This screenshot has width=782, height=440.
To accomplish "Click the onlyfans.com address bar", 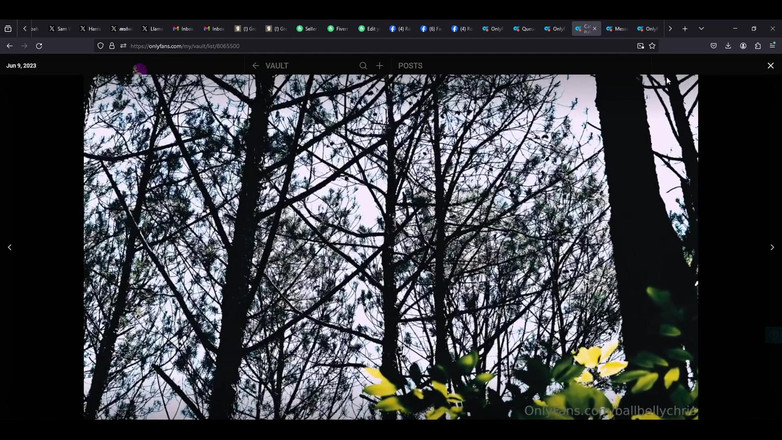I will point(350,46).
